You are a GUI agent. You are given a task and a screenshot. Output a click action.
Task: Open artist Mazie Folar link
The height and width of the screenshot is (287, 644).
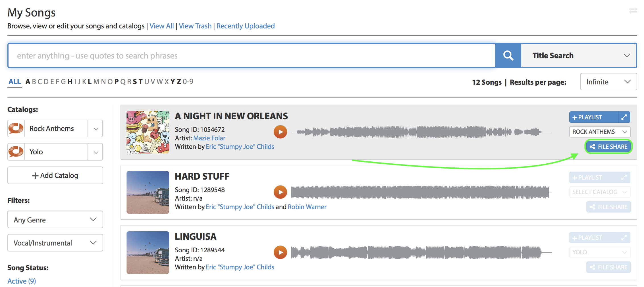[209, 138]
